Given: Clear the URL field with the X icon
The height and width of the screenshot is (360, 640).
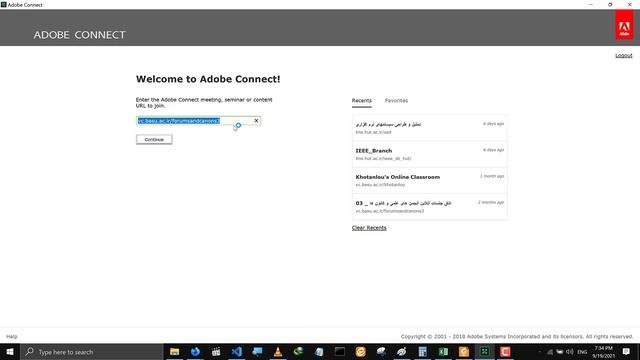Looking at the screenshot, I should (x=256, y=120).
